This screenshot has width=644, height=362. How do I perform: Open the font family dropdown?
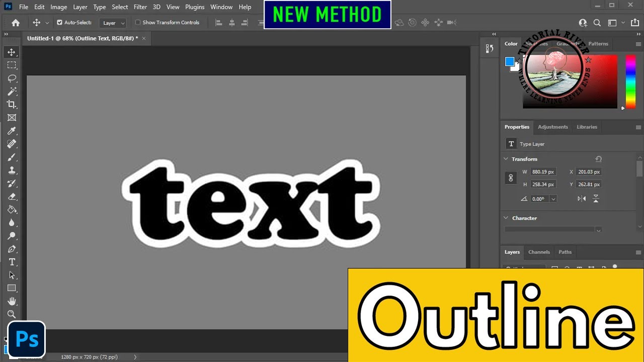coord(598,230)
